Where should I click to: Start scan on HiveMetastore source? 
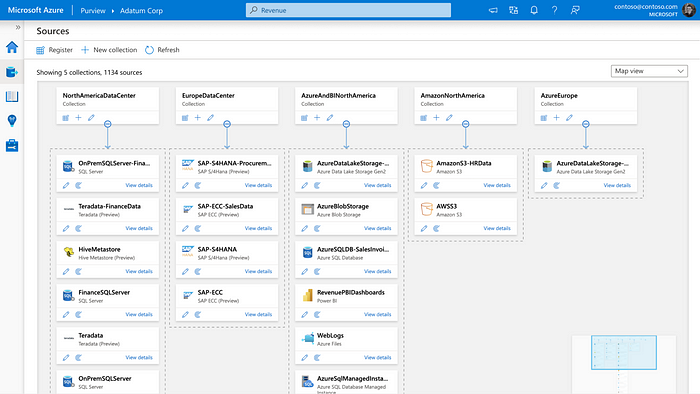79,271
